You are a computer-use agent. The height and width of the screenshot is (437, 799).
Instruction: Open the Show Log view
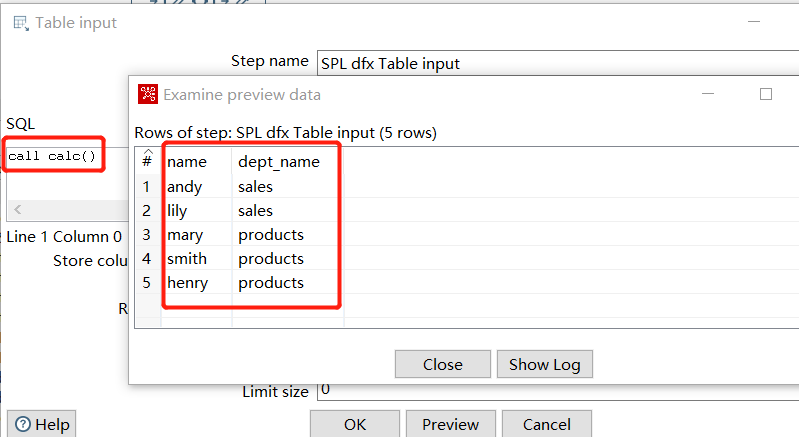544,364
